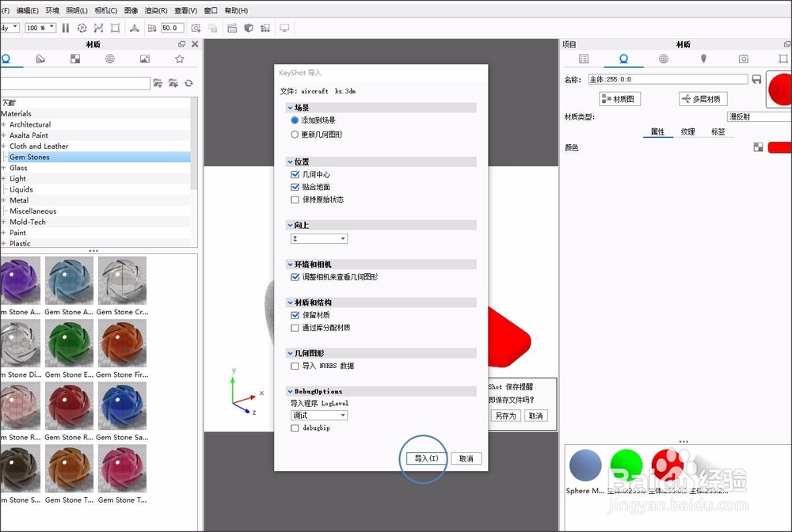
Task: Open the 帮助(H) menu
Action: coord(236,10)
